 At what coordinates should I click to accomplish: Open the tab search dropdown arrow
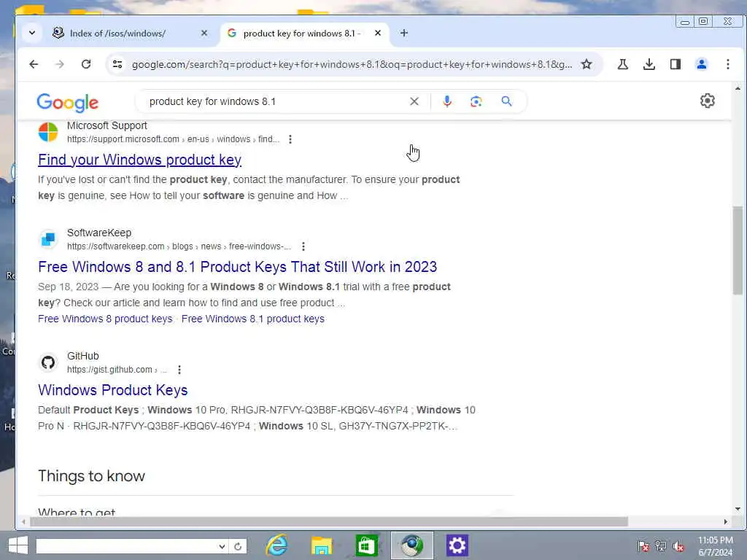point(32,34)
